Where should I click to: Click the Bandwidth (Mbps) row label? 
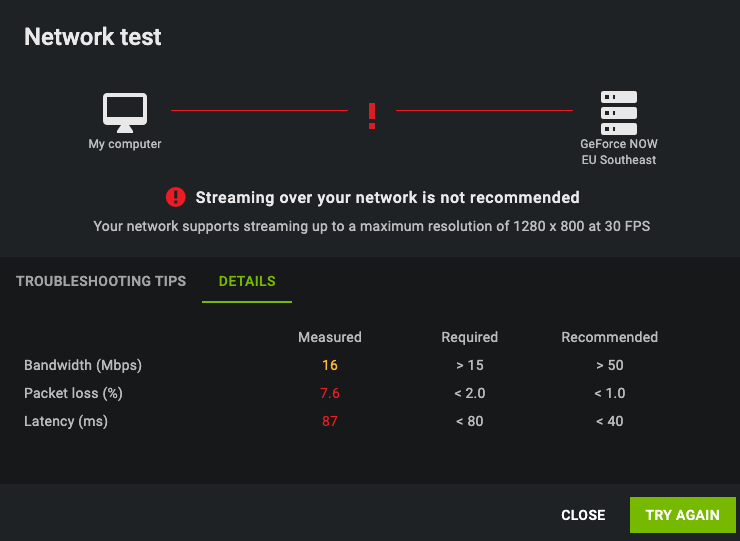(x=83, y=365)
